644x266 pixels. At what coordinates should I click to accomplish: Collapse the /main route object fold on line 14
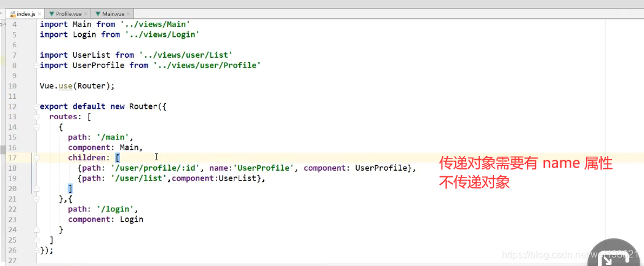pos(36,127)
